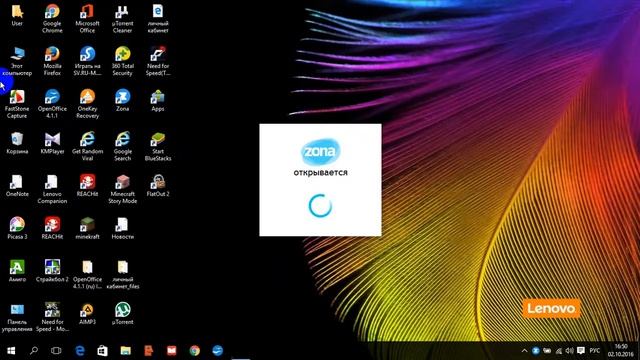Select Get Random Viral shortcut

click(87, 147)
